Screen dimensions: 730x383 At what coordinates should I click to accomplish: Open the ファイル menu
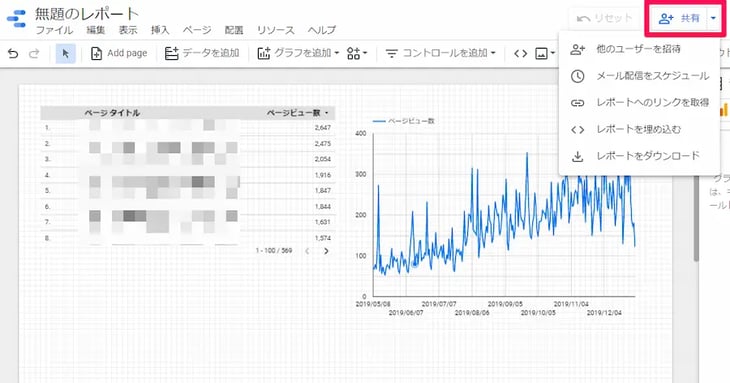point(54,30)
